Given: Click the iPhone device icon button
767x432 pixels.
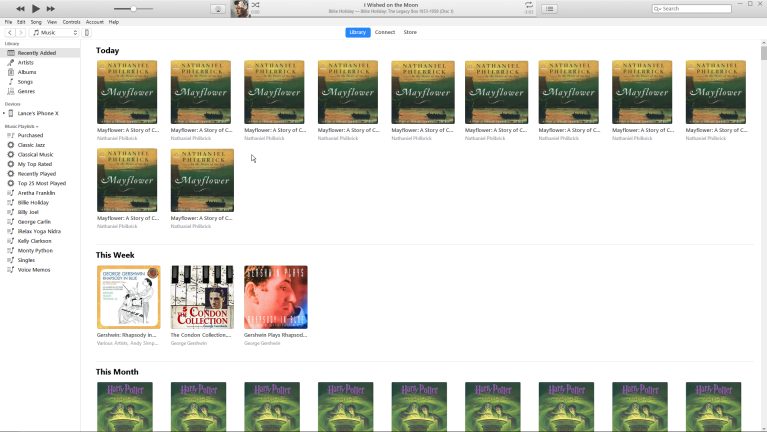Looking at the screenshot, I should 87,33.
